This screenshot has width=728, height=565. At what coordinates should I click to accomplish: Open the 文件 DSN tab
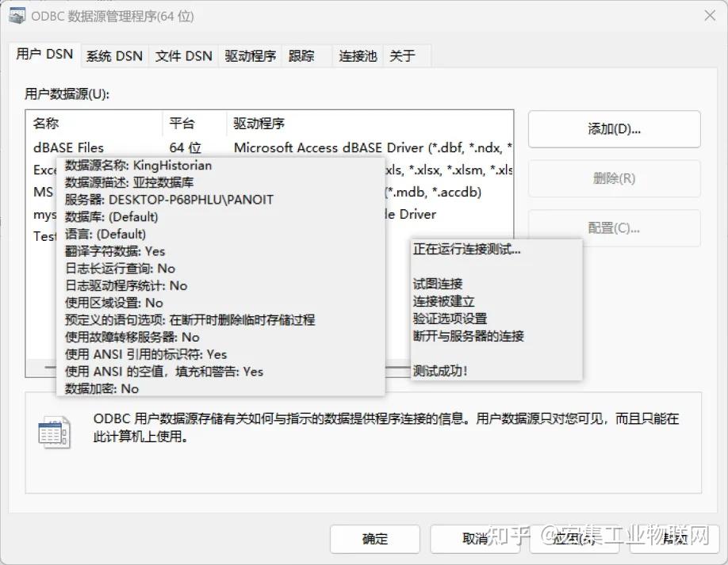tap(183, 56)
